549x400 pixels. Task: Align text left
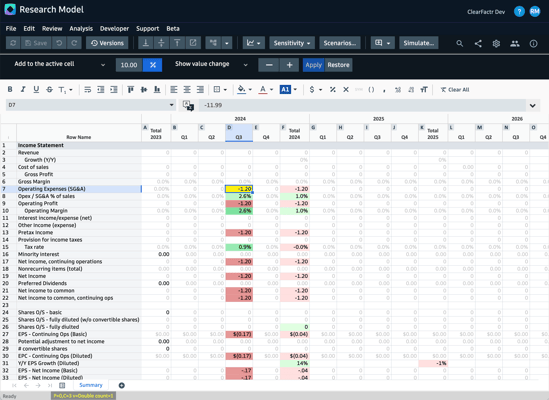(x=174, y=90)
